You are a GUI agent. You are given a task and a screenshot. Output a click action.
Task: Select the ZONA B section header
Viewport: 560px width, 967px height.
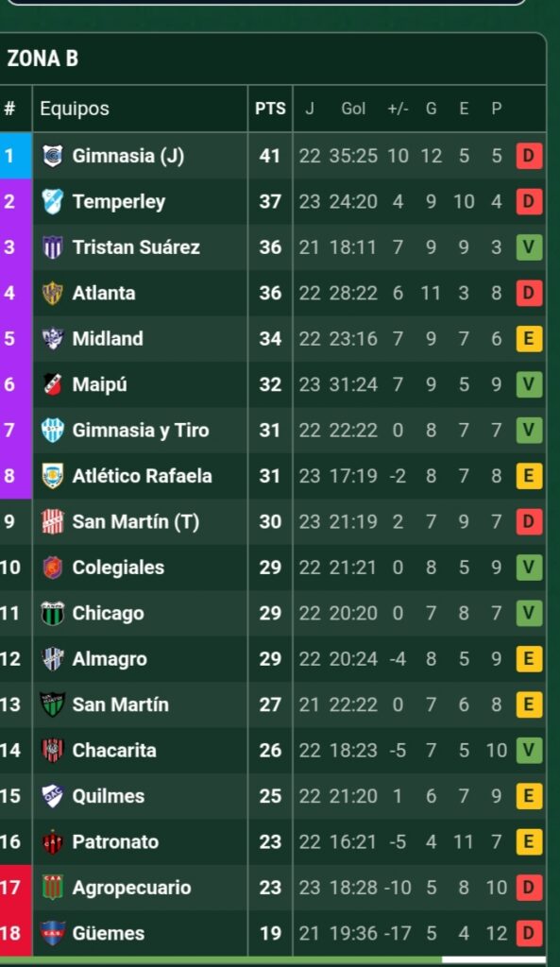(x=42, y=59)
